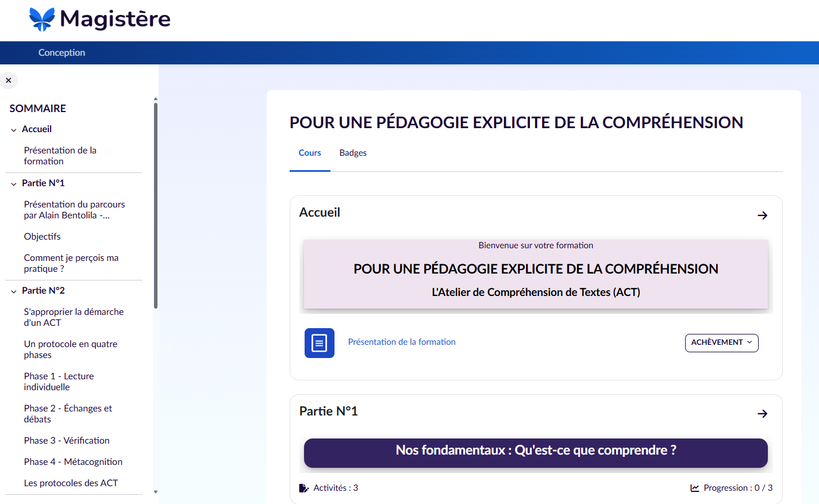
Task: Select Objectifs in the sidebar
Action: coord(42,236)
